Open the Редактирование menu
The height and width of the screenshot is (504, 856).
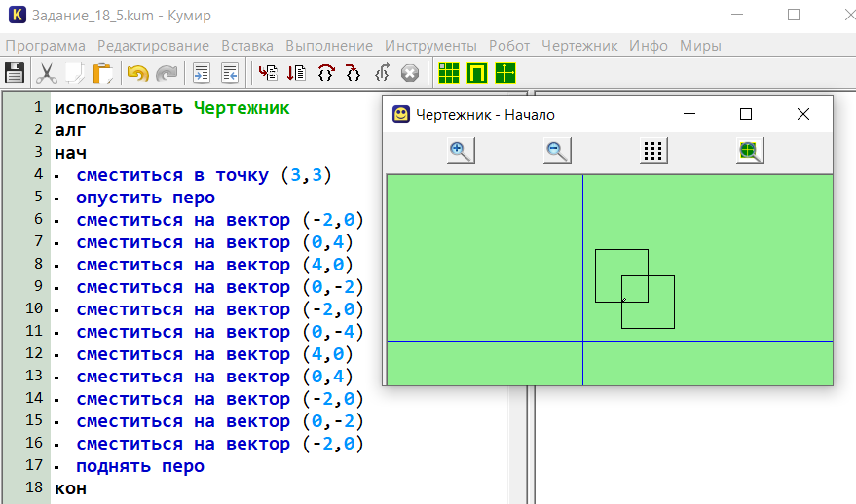(153, 46)
